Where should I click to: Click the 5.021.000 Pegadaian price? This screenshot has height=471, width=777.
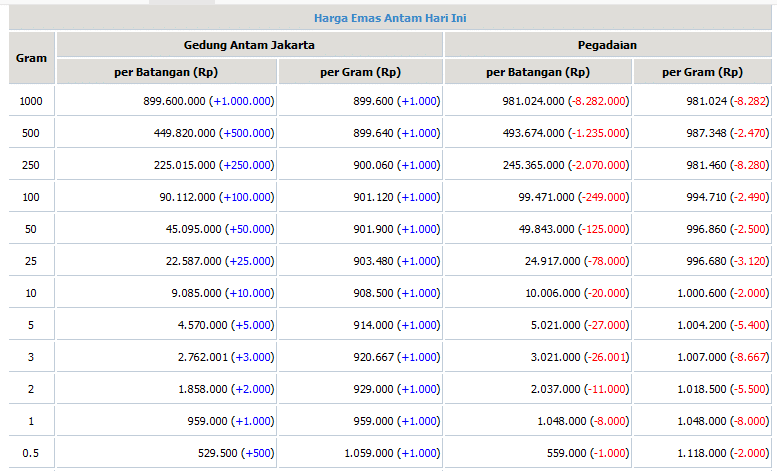click(x=555, y=325)
